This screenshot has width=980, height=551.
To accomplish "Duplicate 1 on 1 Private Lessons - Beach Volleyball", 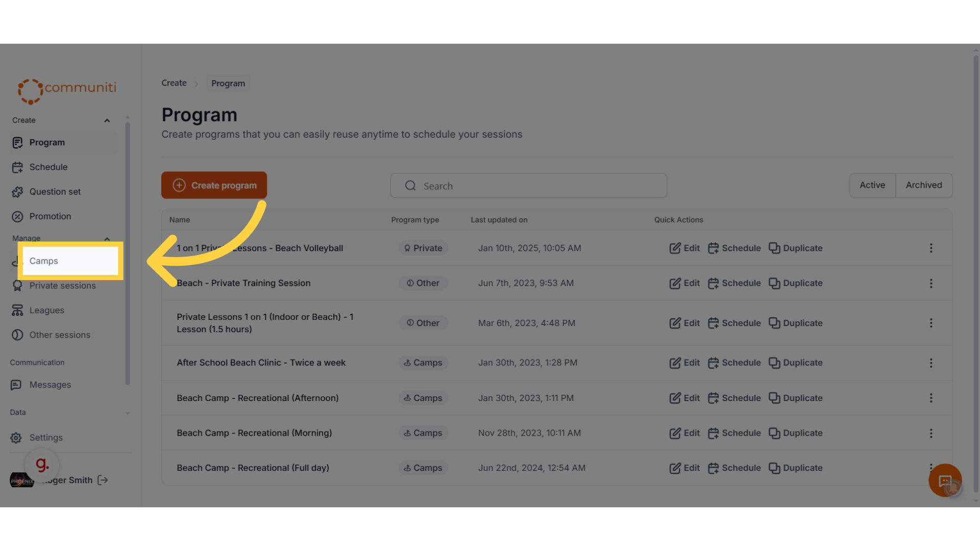I will point(796,248).
